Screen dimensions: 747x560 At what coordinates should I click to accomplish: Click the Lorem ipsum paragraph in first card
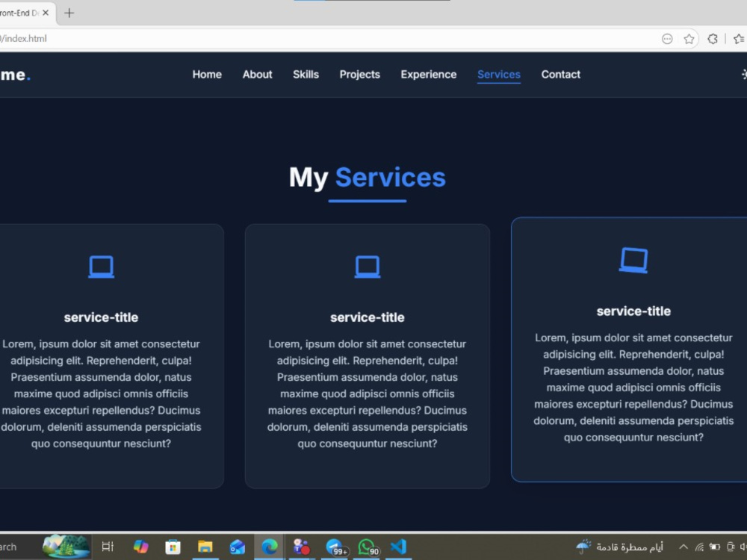(x=101, y=393)
